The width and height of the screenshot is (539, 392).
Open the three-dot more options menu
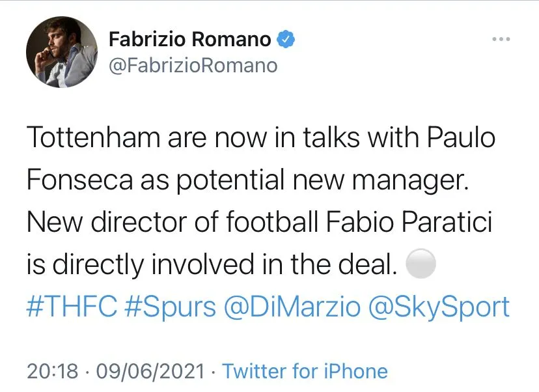[x=500, y=40]
